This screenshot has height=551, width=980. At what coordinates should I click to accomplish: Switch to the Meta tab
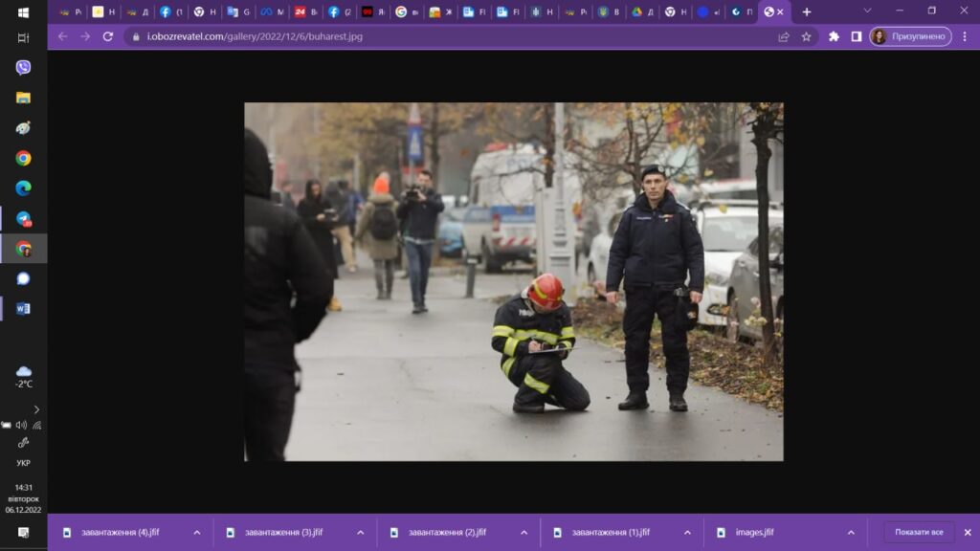(x=272, y=11)
